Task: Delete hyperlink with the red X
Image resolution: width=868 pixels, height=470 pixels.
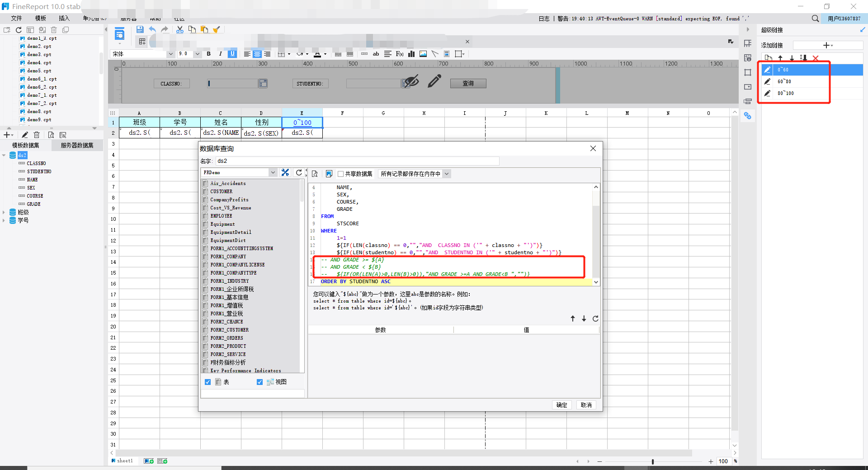Action: 816,58
